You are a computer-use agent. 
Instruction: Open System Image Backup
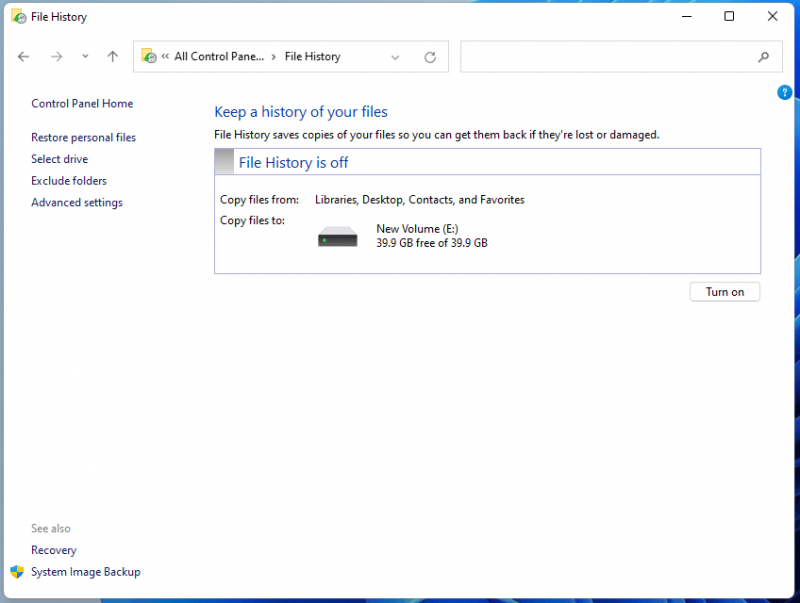(86, 572)
